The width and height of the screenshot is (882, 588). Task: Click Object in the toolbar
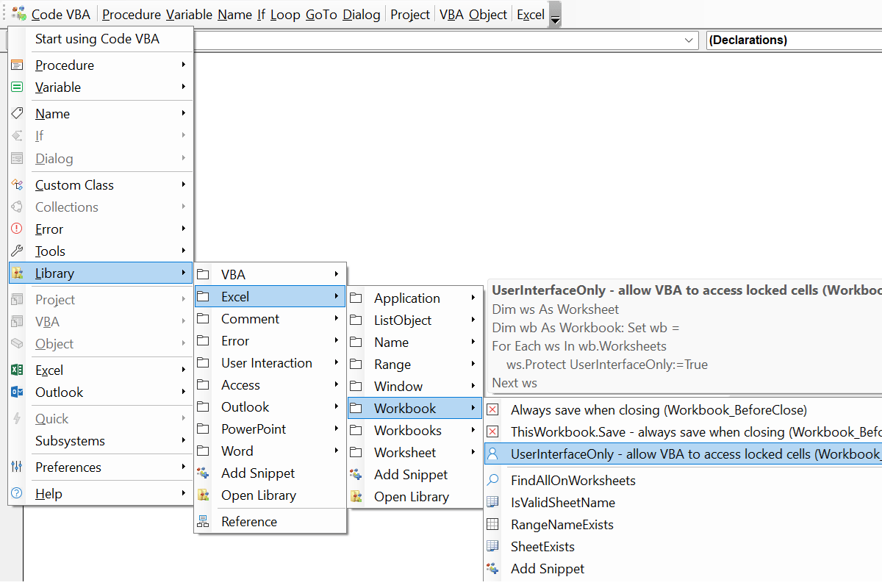[x=488, y=15]
